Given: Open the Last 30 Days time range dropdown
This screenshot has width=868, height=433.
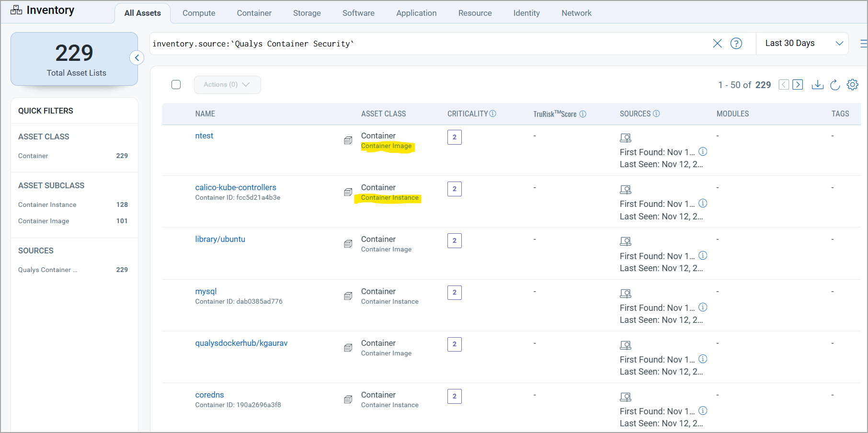Looking at the screenshot, I should click(x=802, y=43).
